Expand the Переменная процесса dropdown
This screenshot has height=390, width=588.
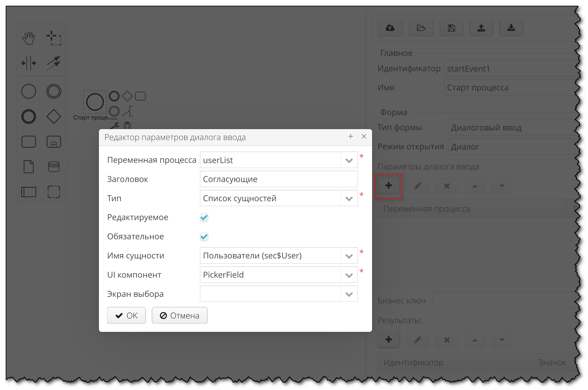(349, 160)
